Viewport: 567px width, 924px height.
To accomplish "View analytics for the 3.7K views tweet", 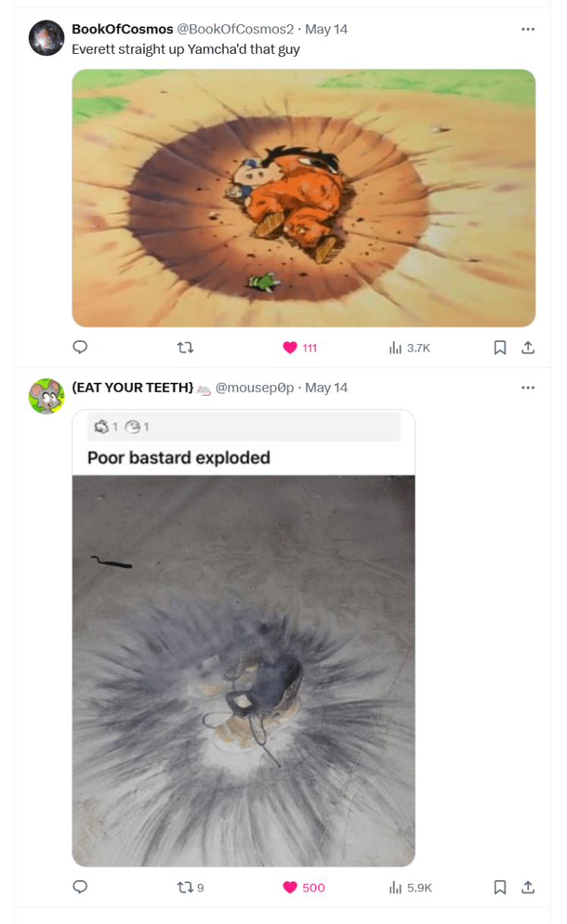I will coord(395,348).
